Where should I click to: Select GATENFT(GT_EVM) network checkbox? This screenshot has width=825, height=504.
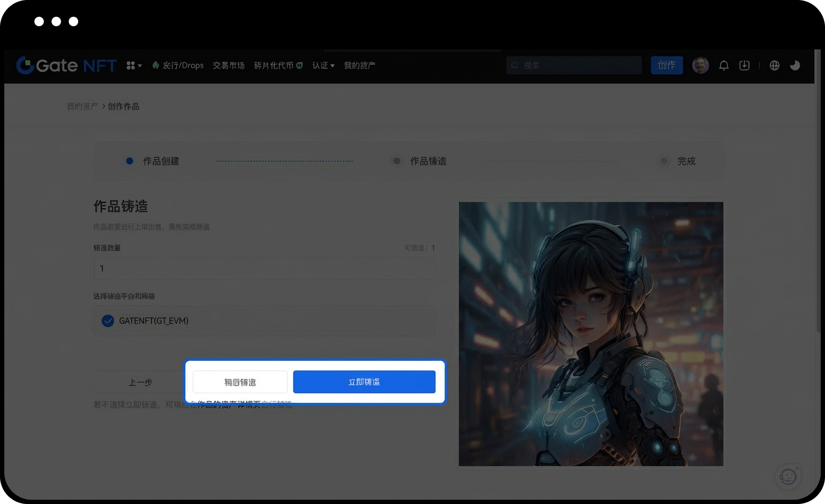pos(108,321)
